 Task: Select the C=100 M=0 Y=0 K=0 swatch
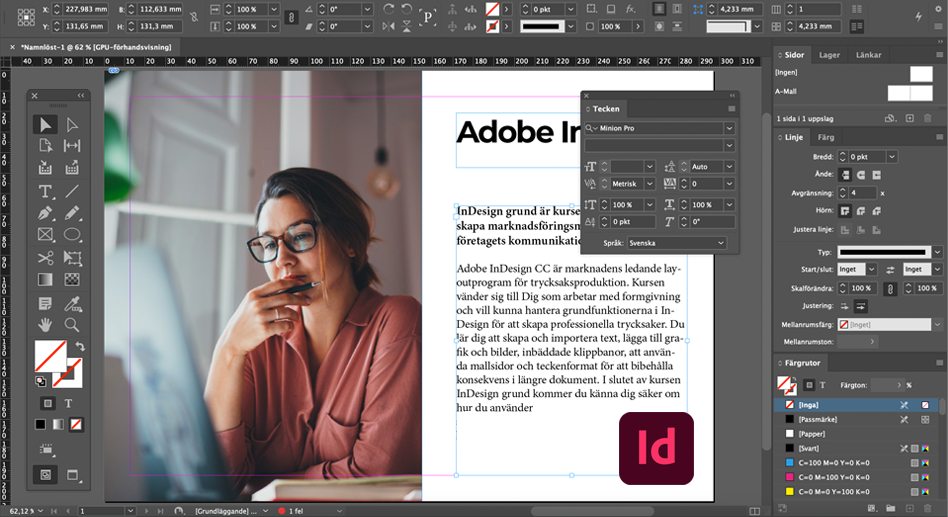coord(855,463)
